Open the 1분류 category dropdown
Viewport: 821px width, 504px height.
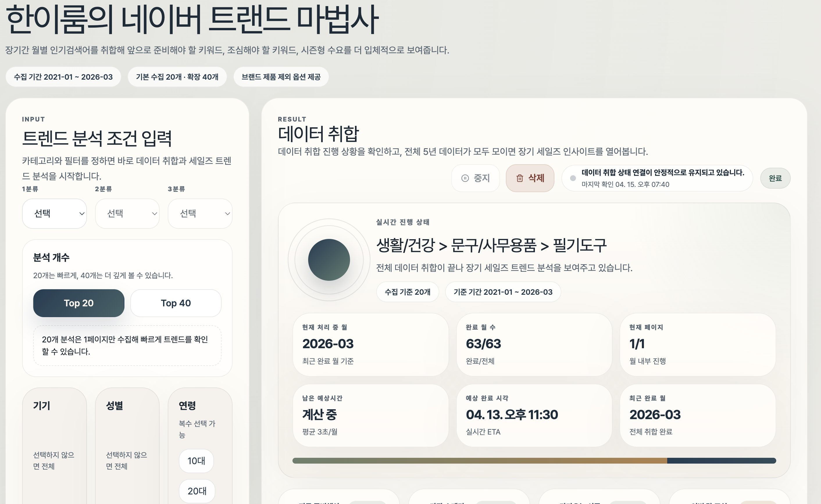click(x=55, y=214)
